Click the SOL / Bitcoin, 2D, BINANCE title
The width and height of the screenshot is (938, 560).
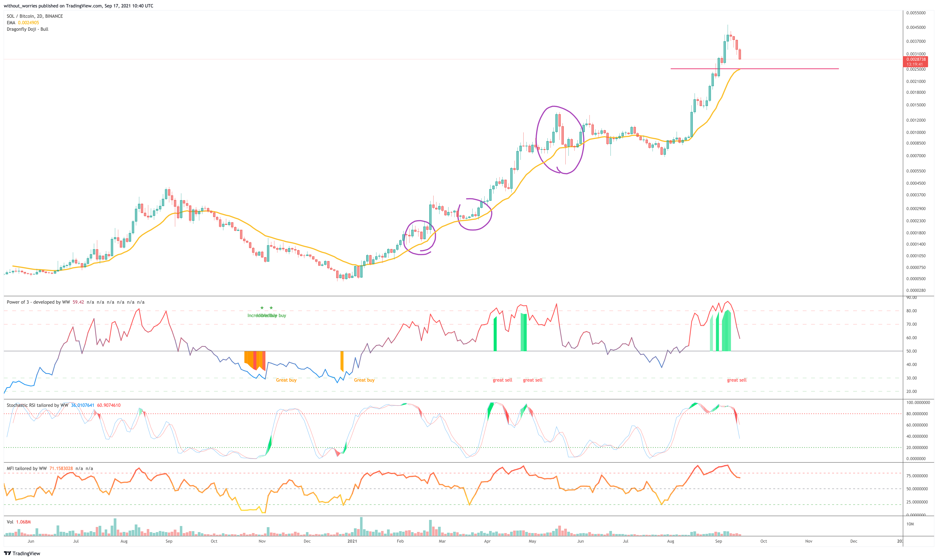click(x=35, y=16)
